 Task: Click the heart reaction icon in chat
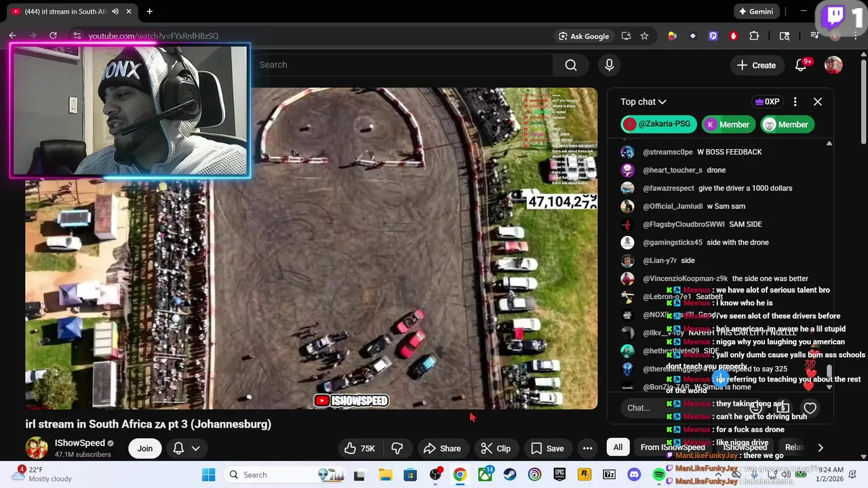(810, 408)
